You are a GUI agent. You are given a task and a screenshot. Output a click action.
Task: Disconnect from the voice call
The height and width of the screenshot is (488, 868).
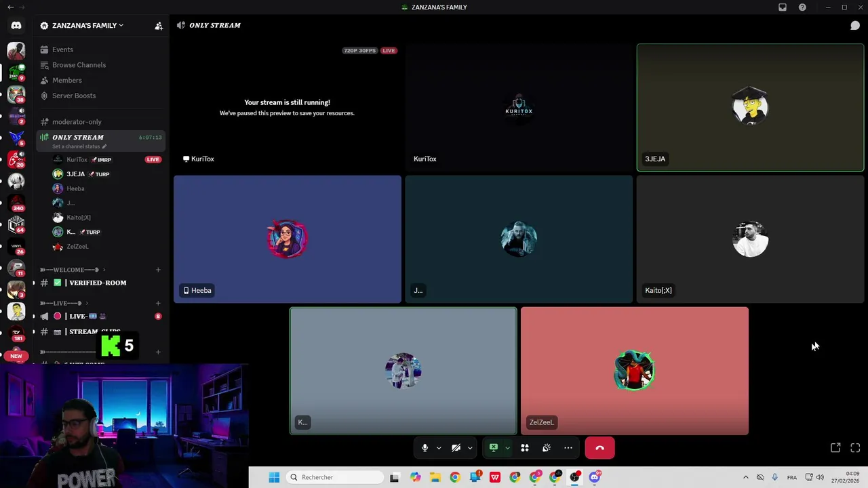(599, 448)
